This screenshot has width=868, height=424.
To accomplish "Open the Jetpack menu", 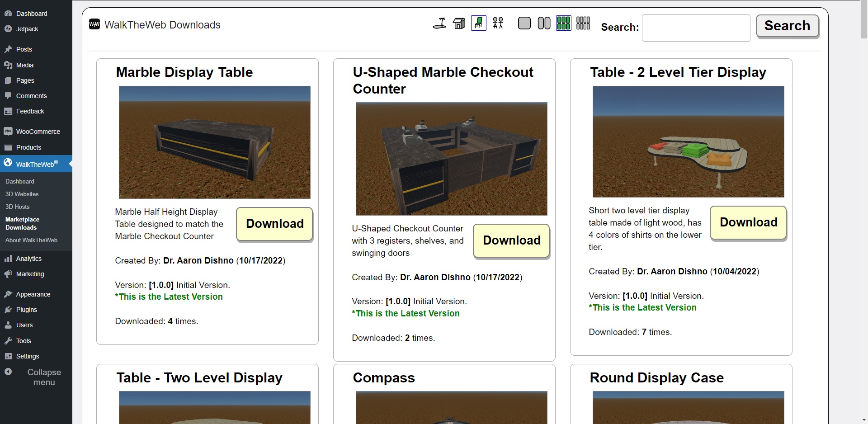I will (x=36, y=29).
